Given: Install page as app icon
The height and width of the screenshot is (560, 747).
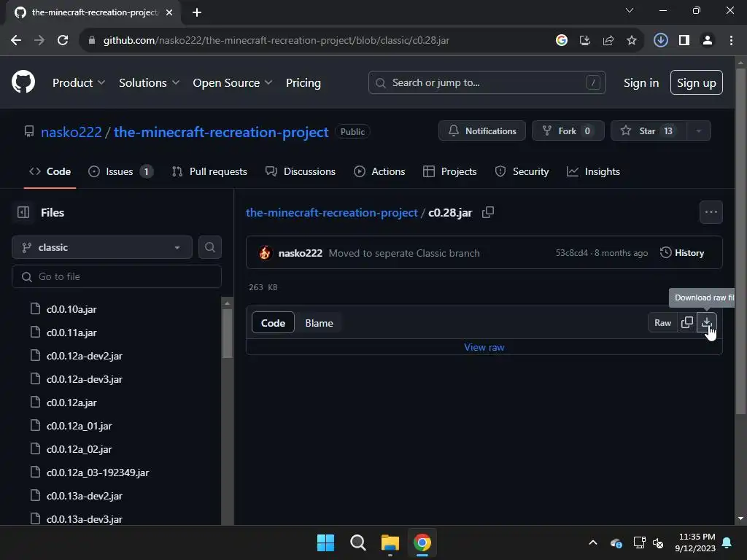Looking at the screenshot, I should point(584,40).
